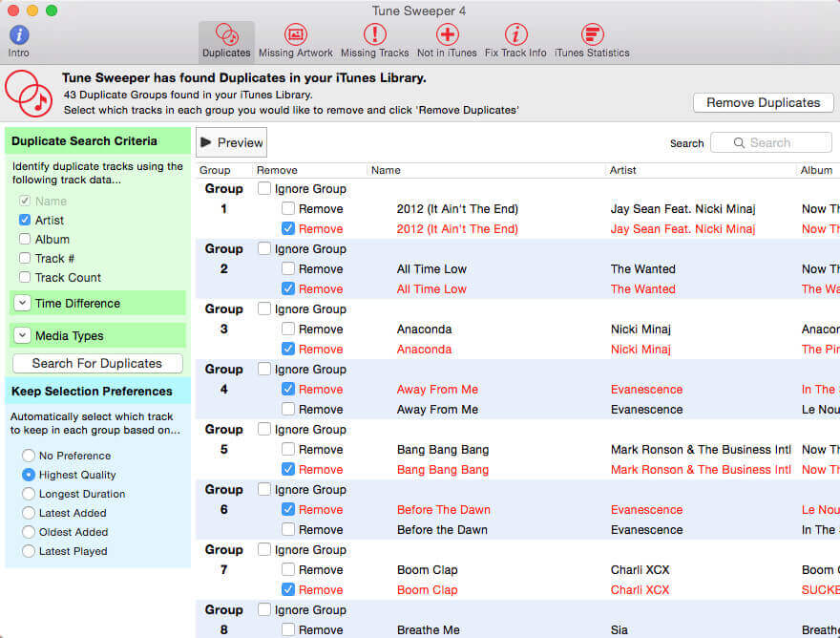Check Ignore Group for Group 8
Screen dimensions: 840x638
click(x=264, y=609)
